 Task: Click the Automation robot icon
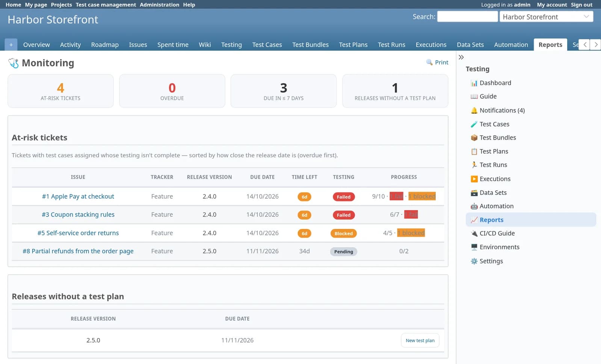click(x=474, y=206)
